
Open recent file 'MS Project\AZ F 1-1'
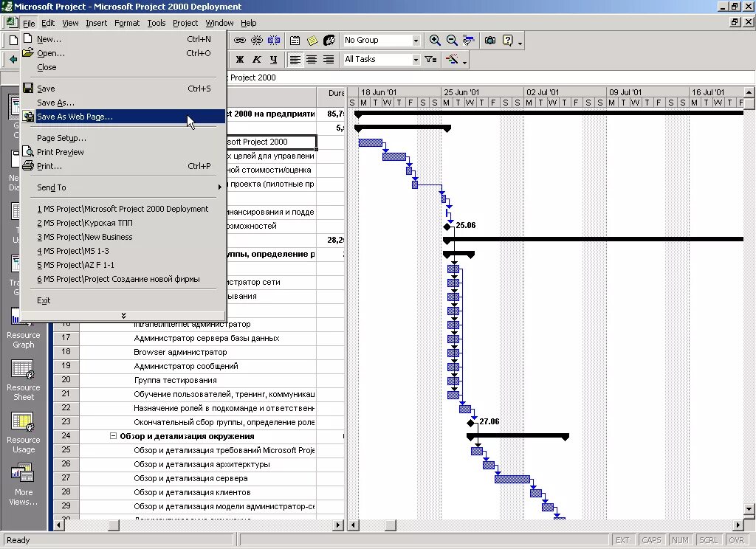point(123,265)
